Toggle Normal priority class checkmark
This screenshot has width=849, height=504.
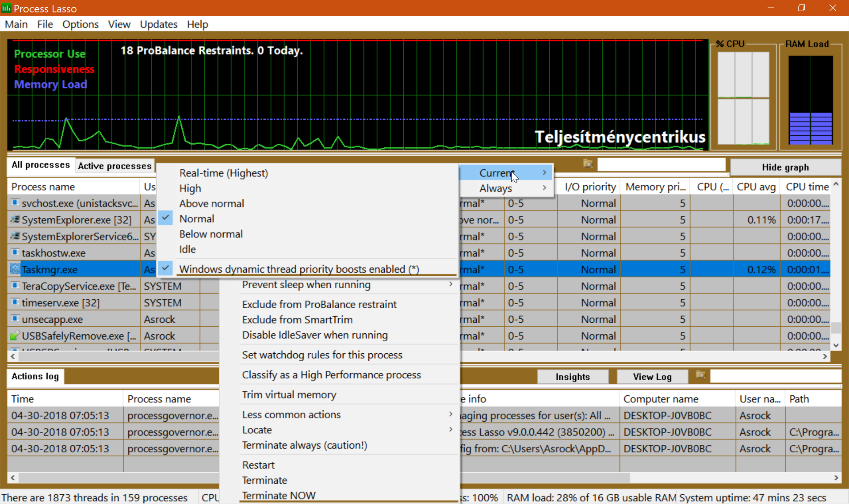click(165, 218)
